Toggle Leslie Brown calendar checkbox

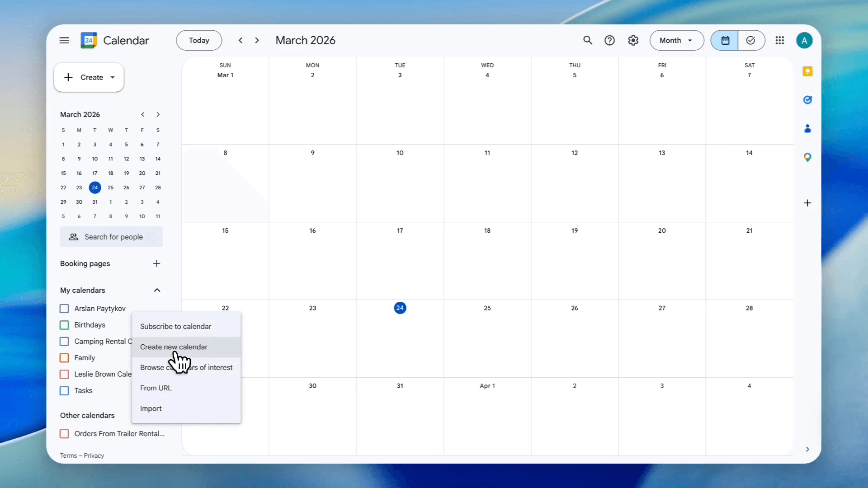click(x=64, y=375)
